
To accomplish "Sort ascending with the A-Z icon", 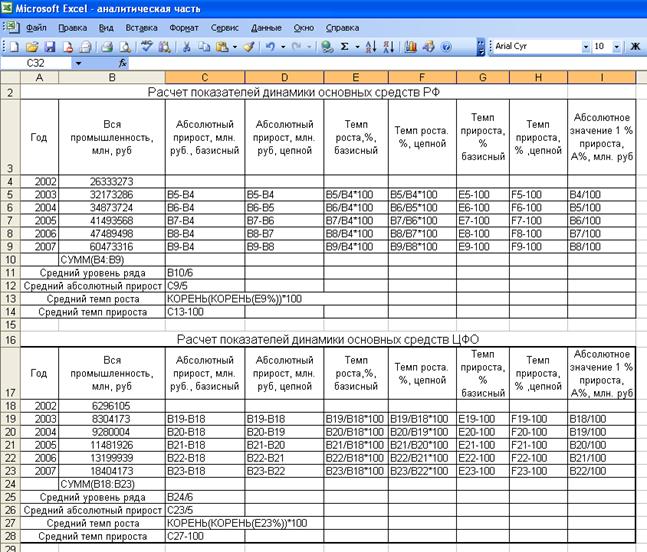I will click(x=371, y=47).
